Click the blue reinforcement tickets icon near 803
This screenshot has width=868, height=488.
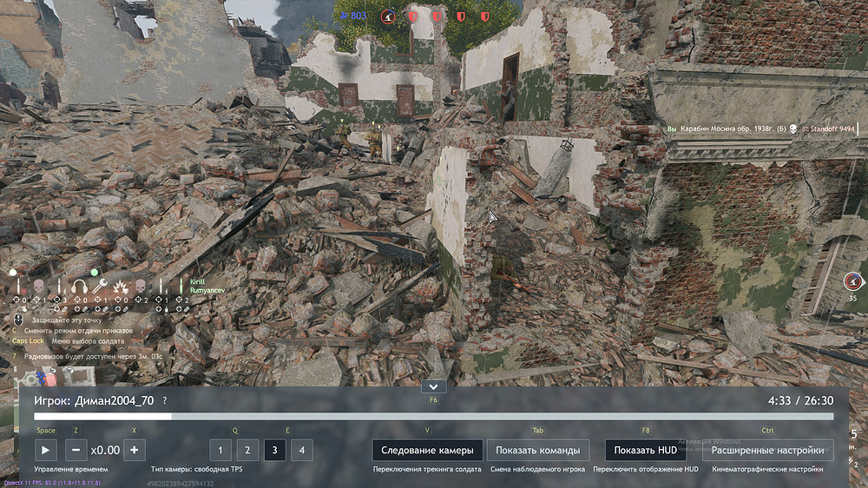click(x=345, y=16)
